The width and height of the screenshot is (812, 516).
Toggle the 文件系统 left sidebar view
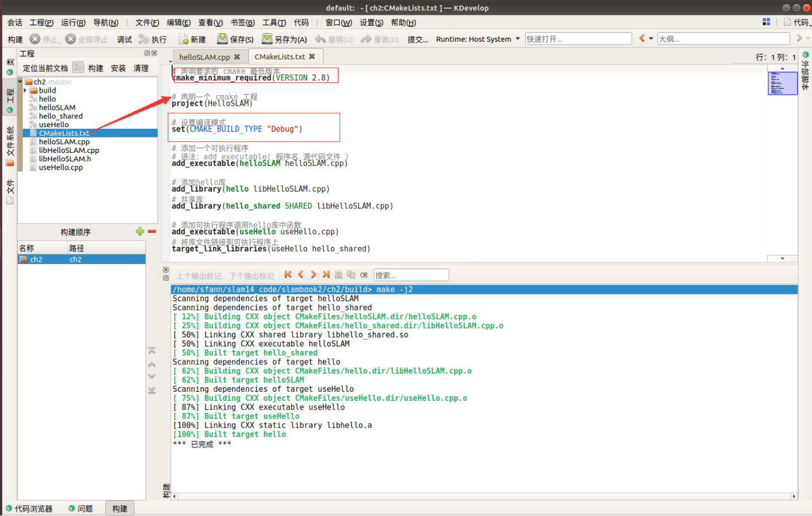tap(10, 147)
